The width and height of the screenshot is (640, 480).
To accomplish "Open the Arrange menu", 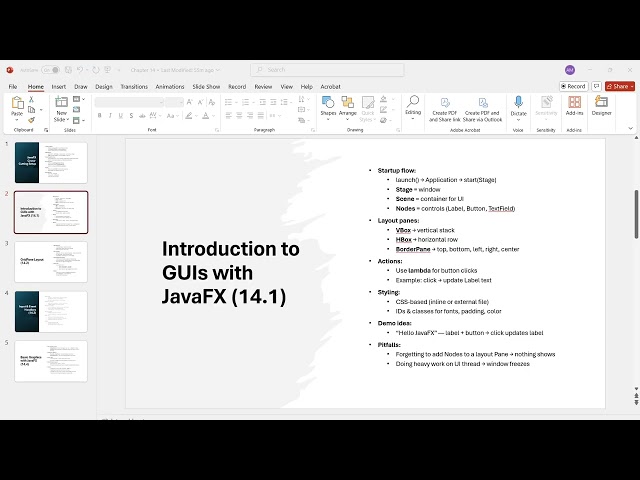I will 348,107.
